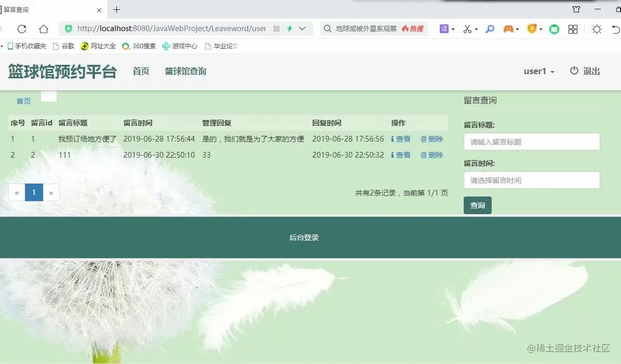Reload the page with the refresh icon
621x364 pixels.
[22, 29]
